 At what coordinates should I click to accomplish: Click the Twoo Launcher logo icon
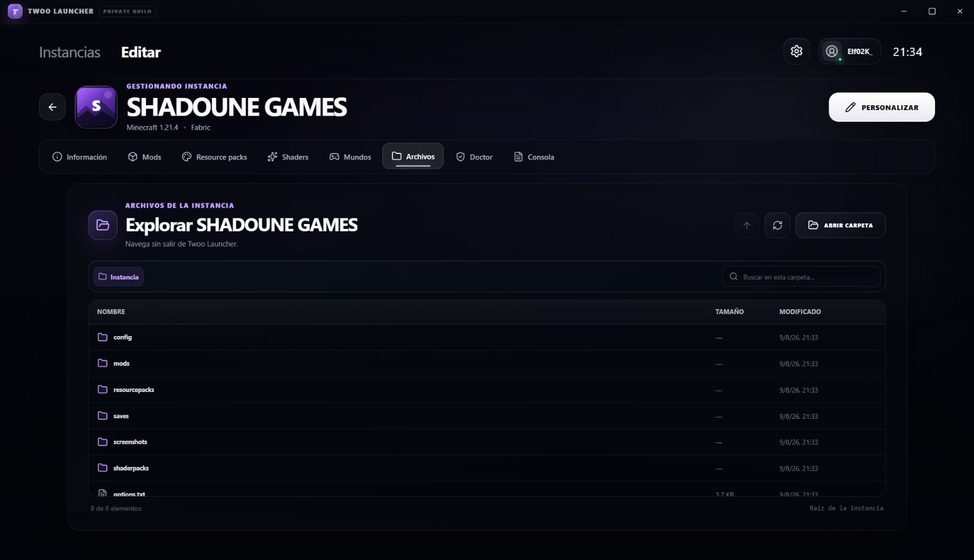click(x=15, y=11)
